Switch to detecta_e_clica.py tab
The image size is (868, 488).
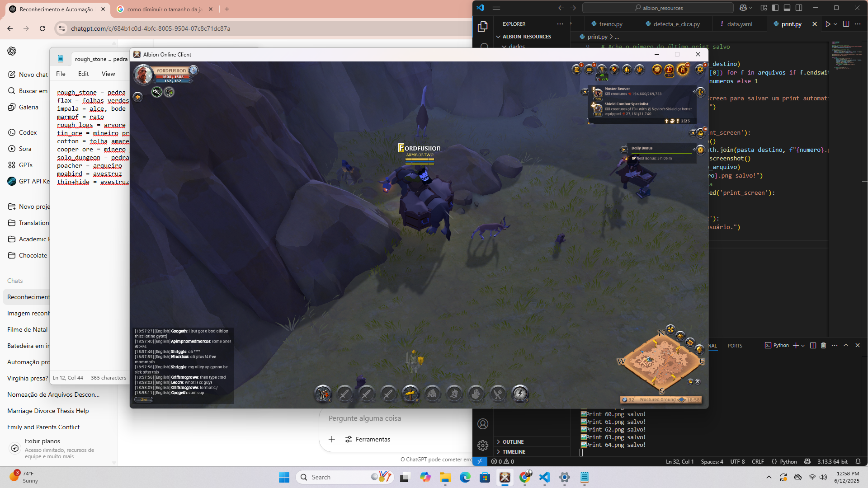click(676, 24)
